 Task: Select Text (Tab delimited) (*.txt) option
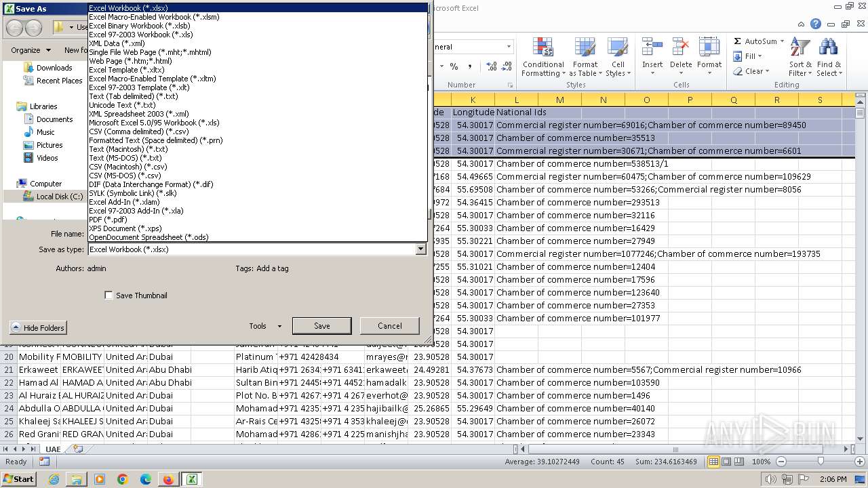click(257, 96)
